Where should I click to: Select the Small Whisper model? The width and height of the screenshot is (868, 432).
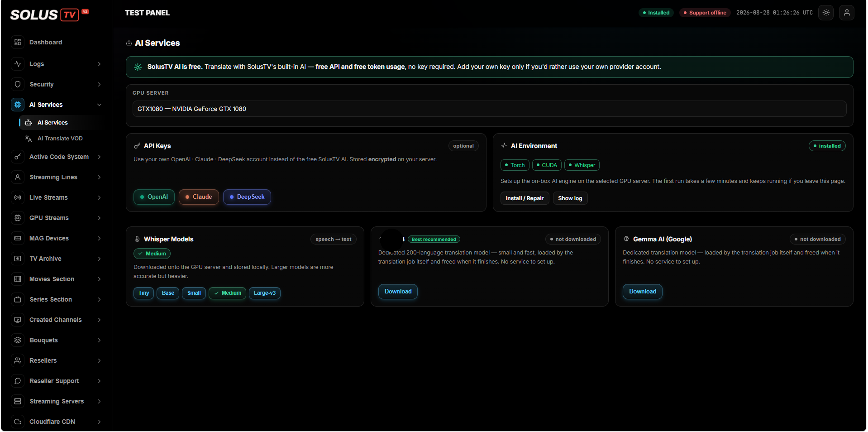click(194, 293)
